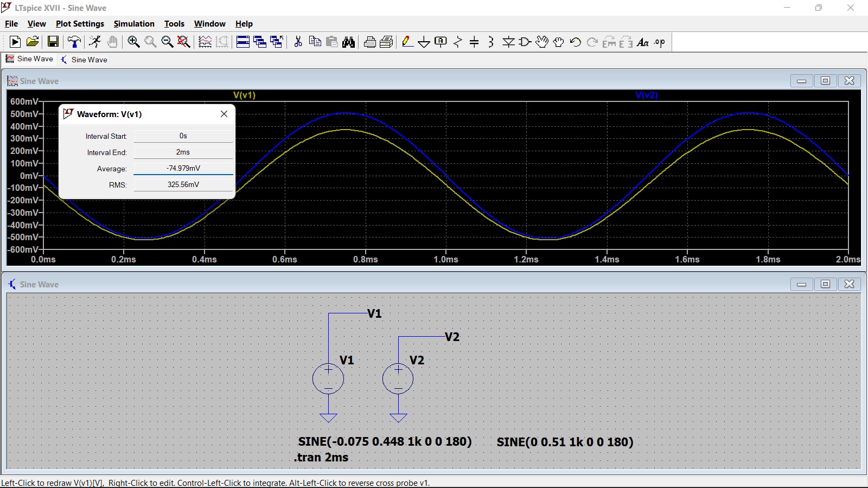This screenshot has width=868, height=488.
Task: Place a Diode from the toolbar
Action: pos(508,42)
